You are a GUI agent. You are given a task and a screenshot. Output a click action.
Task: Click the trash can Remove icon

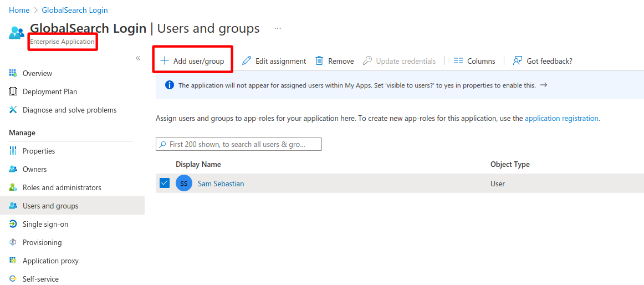pos(319,61)
